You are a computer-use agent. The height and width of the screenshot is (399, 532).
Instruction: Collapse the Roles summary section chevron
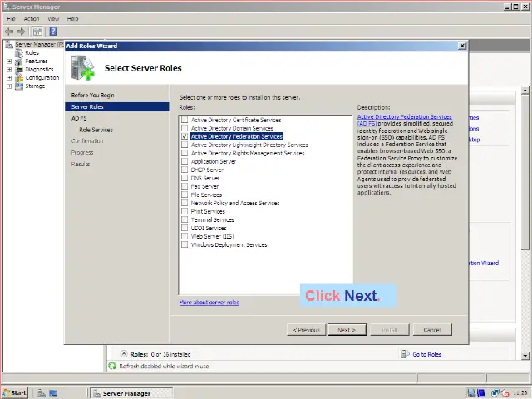124,354
